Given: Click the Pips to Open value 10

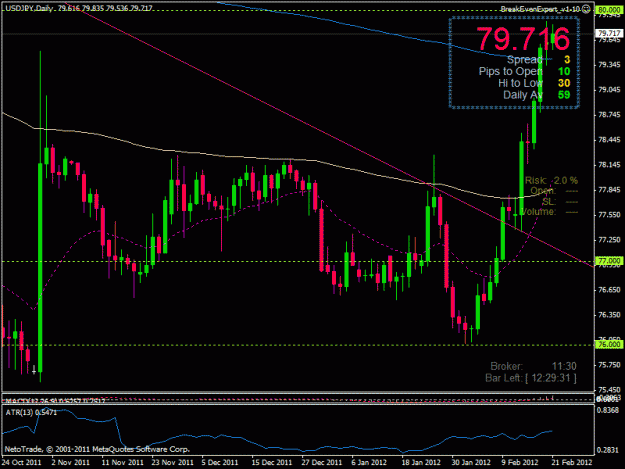Looking at the screenshot, I should point(564,71).
